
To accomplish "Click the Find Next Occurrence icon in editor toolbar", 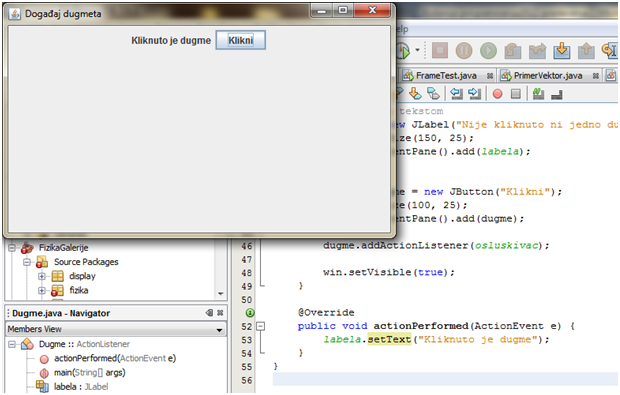I will click(x=416, y=94).
